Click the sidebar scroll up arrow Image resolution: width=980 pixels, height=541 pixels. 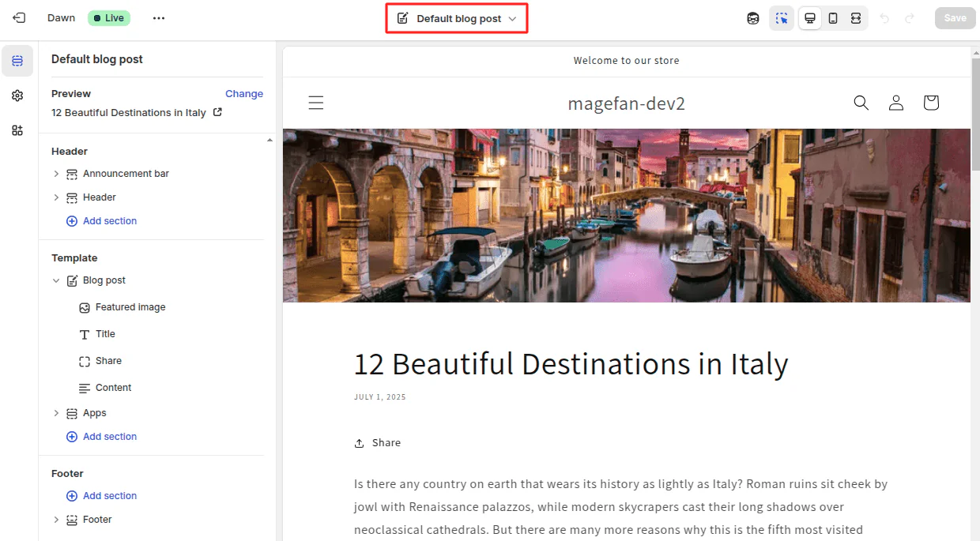(269, 140)
